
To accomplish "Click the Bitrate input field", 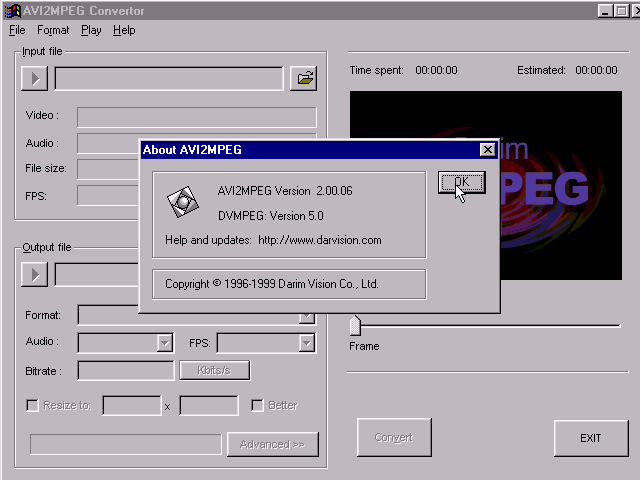I will click(x=126, y=371).
